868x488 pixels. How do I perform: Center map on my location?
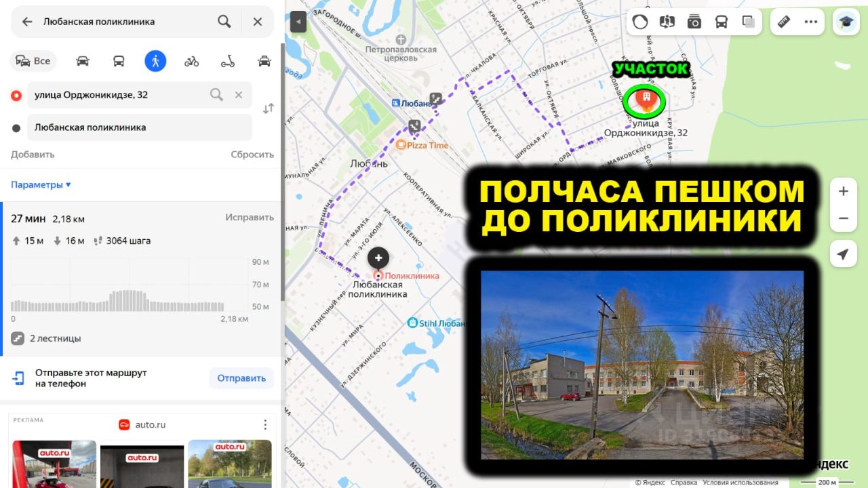click(843, 254)
